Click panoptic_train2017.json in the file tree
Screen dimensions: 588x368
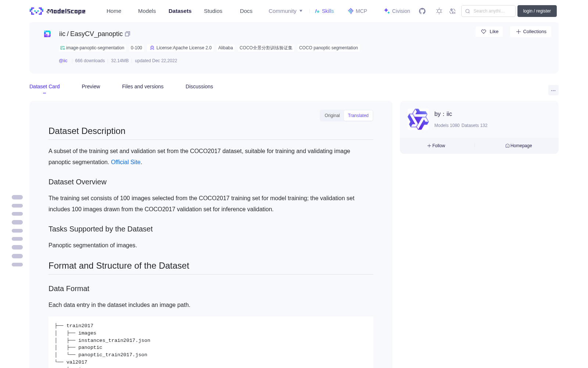click(113, 355)
